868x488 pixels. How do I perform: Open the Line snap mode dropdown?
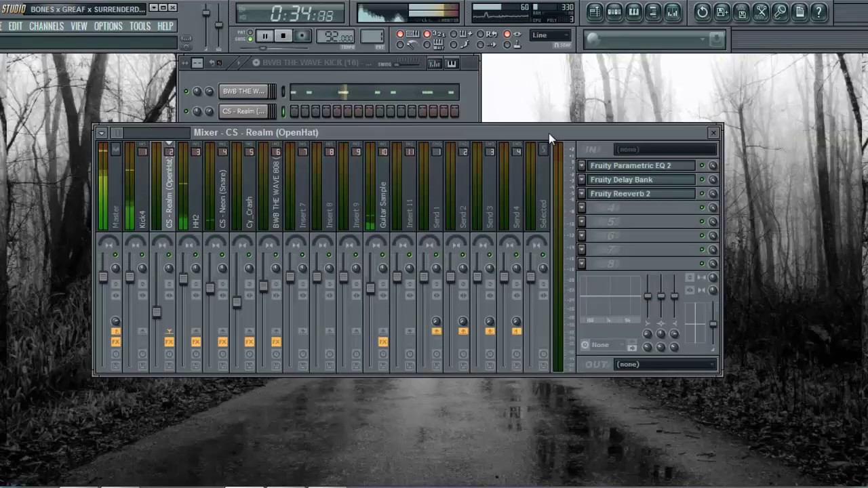point(551,35)
